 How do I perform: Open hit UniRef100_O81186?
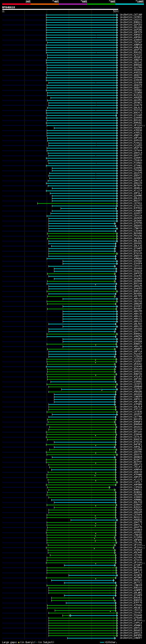pos(131,27)
